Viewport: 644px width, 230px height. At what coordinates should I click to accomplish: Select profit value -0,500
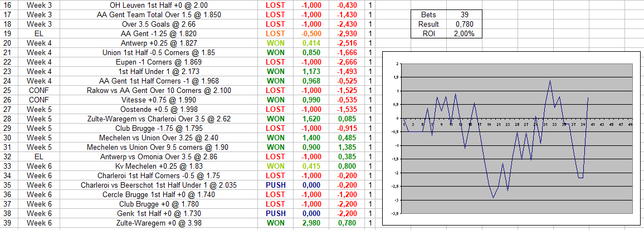pos(311,33)
